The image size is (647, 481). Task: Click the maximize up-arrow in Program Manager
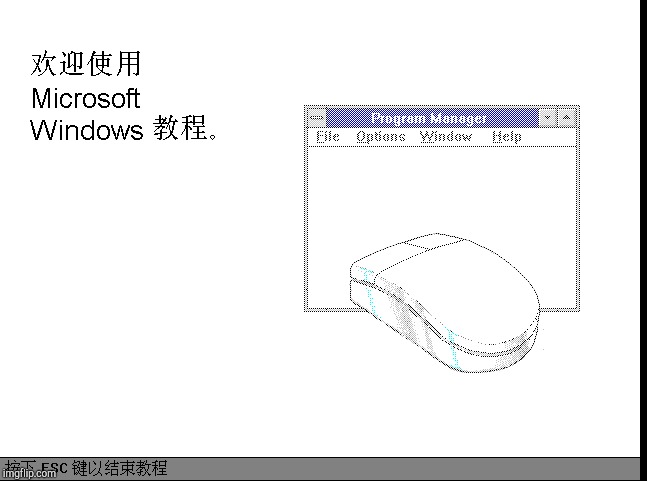(567, 118)
